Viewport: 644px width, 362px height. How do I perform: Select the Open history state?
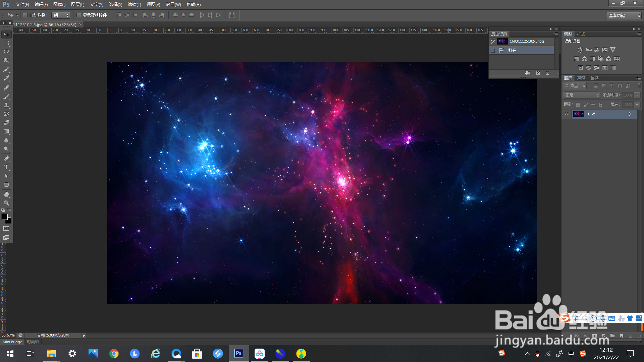(x=512, y=51)
